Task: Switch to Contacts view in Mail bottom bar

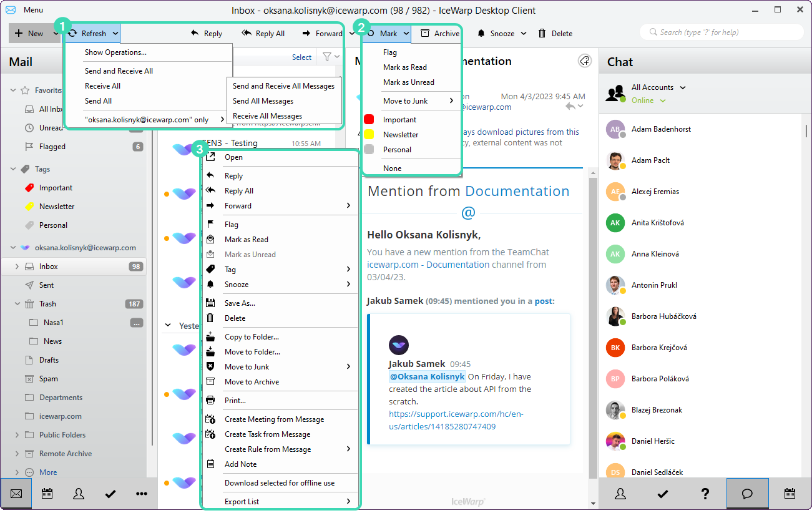Action: [79, 494]
